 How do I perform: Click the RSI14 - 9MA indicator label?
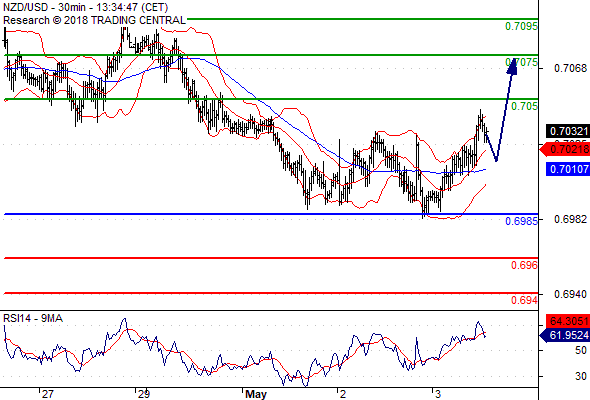point(33,318)
